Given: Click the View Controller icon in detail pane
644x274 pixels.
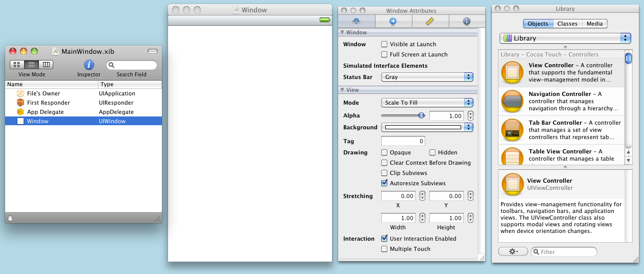Looking at the screenshot, I should coord(512,184).
